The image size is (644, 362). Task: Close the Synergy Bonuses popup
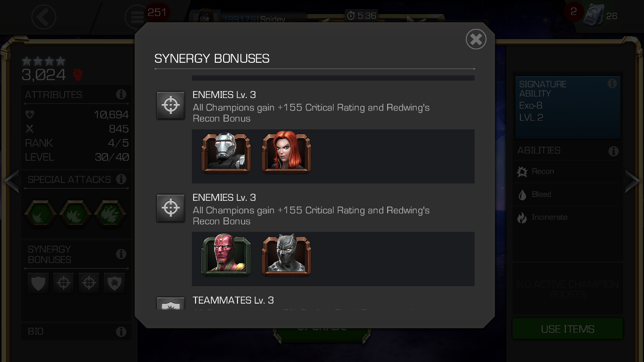(476, 39)
